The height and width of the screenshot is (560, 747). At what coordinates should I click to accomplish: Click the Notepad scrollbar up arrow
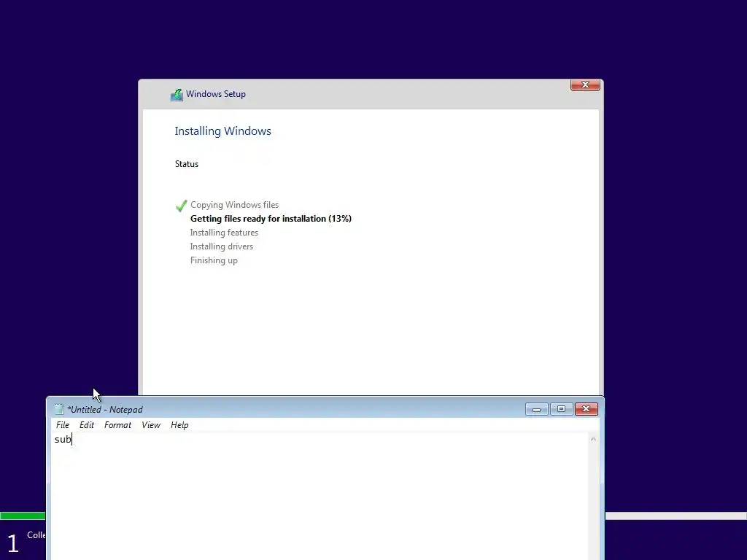(593, 439)
